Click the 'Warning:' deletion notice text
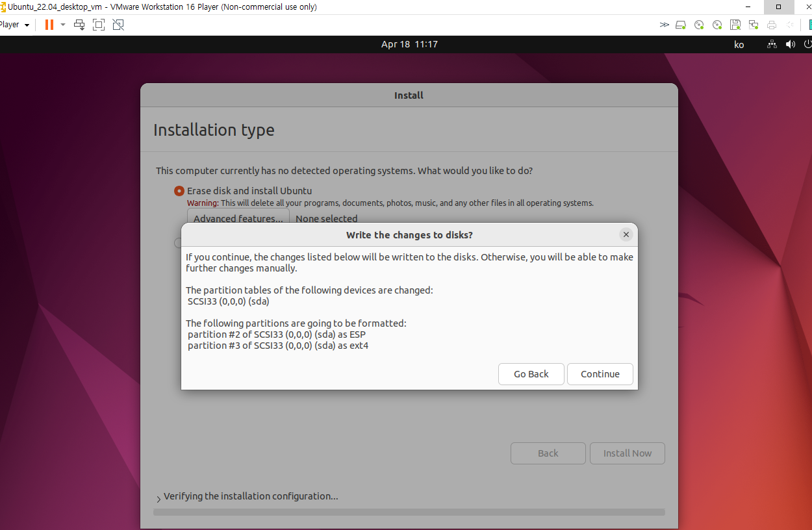 (390, 203)
